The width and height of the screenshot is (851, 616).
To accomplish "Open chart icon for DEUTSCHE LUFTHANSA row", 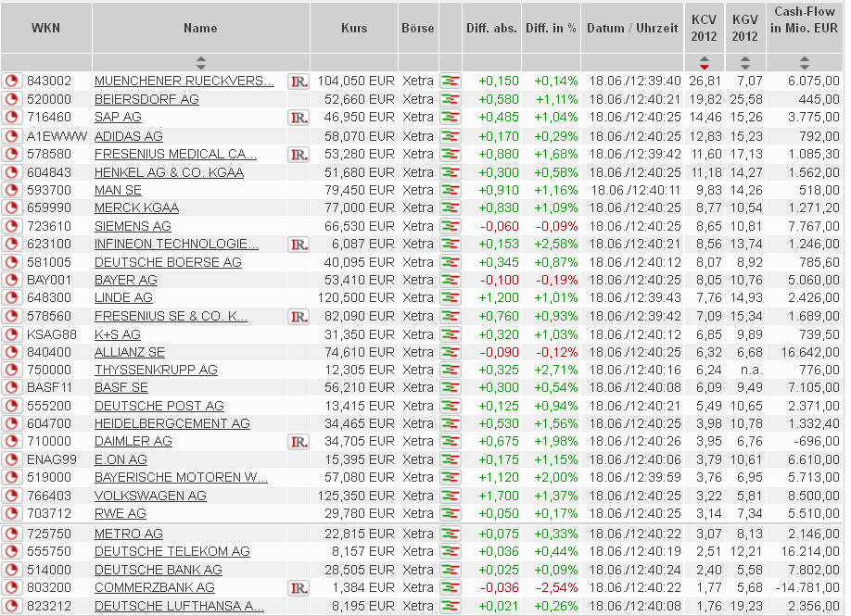I will point(11,606).
